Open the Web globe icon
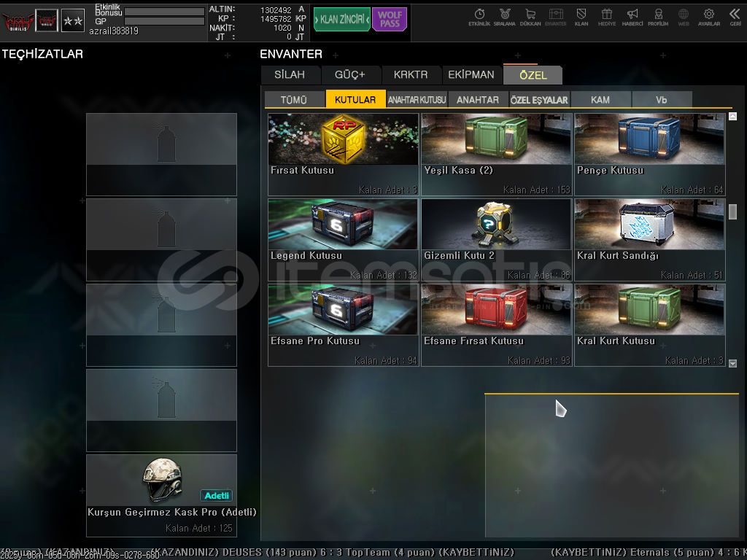This screenshot has height=560, width=747. (x=683, y=17)
